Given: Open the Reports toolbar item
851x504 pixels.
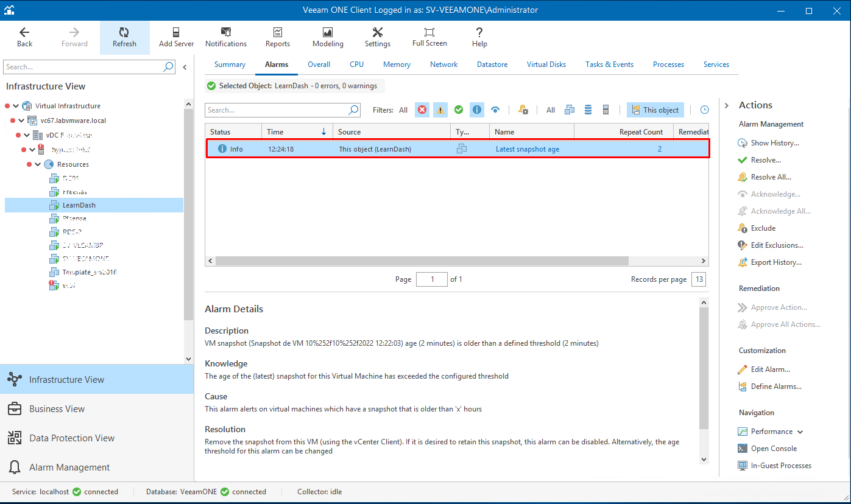Looking at the screenshot, I should 278,37.
